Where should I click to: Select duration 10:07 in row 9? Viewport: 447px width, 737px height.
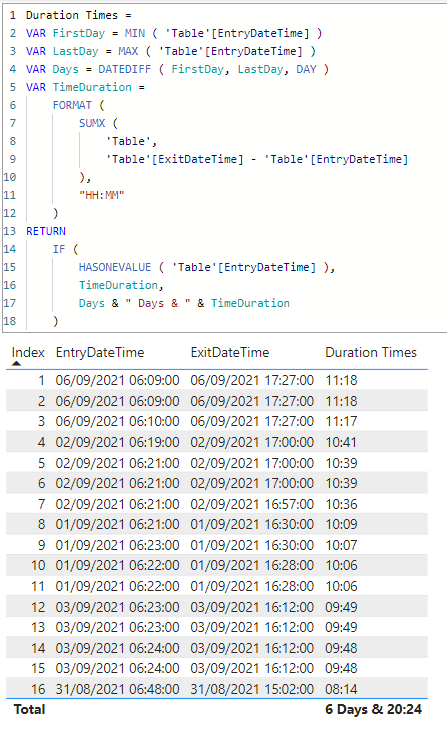click(341, 545)
